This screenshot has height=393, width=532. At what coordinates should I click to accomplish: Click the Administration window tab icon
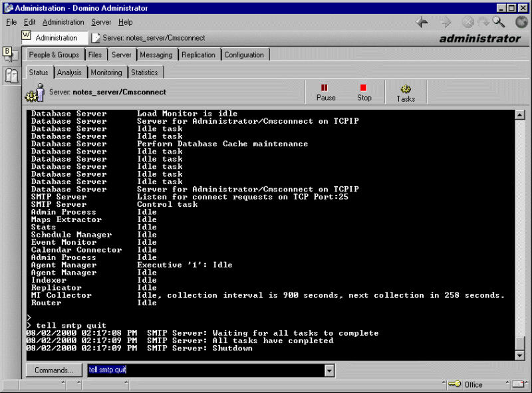pyautogui.click(x=26, y=35)
